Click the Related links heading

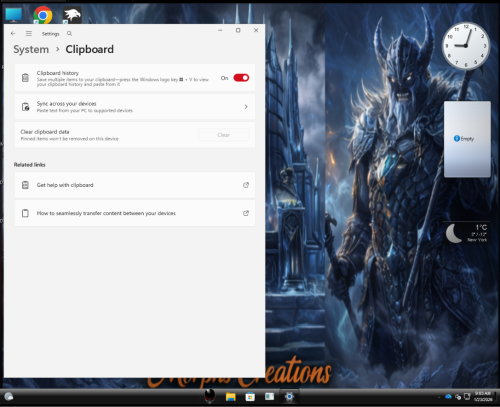[29, 165]
